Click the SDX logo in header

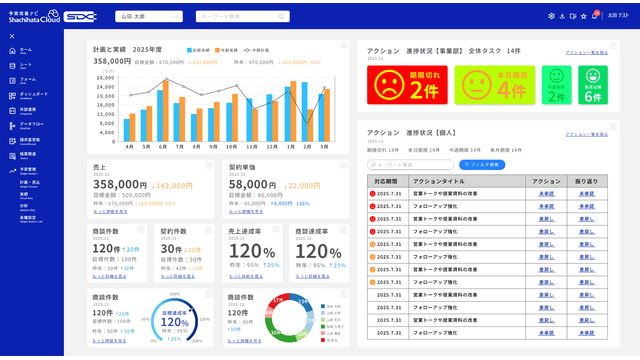[80, 17]
